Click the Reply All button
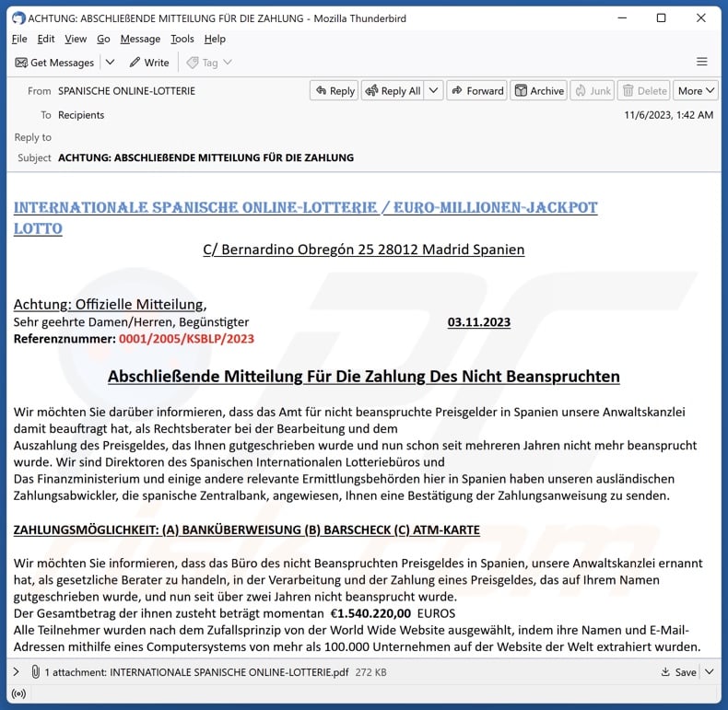The width and height of the screenshot is (728, 710). pos(393,90)
